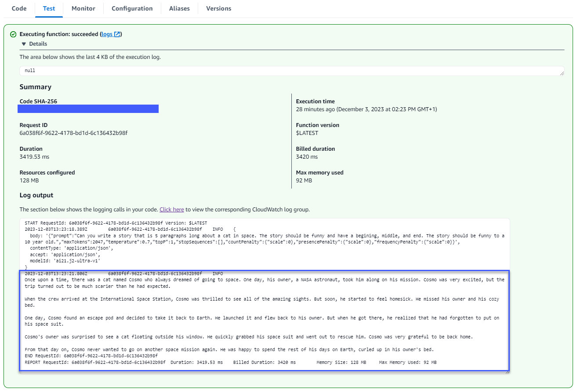Click the external link icon beside logs
The image size is (577, 392).
[117, 34]
